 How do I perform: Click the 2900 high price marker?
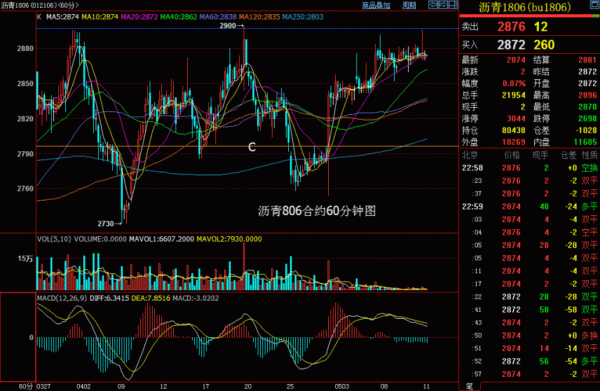(232, 26)
